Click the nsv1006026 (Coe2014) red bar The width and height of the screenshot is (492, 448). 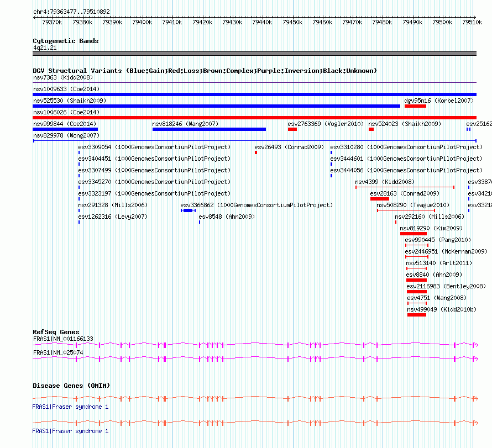point(254,118)
